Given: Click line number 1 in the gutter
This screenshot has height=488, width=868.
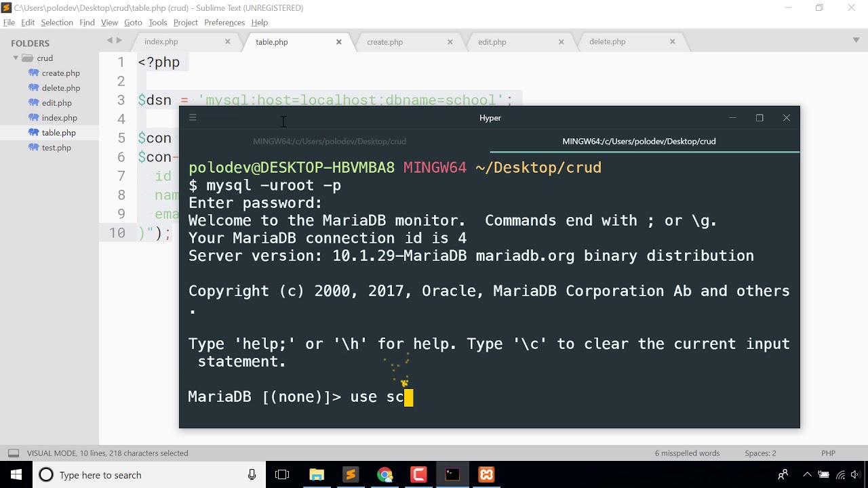Looking at the screenshot, I should (x=121, y=62).
